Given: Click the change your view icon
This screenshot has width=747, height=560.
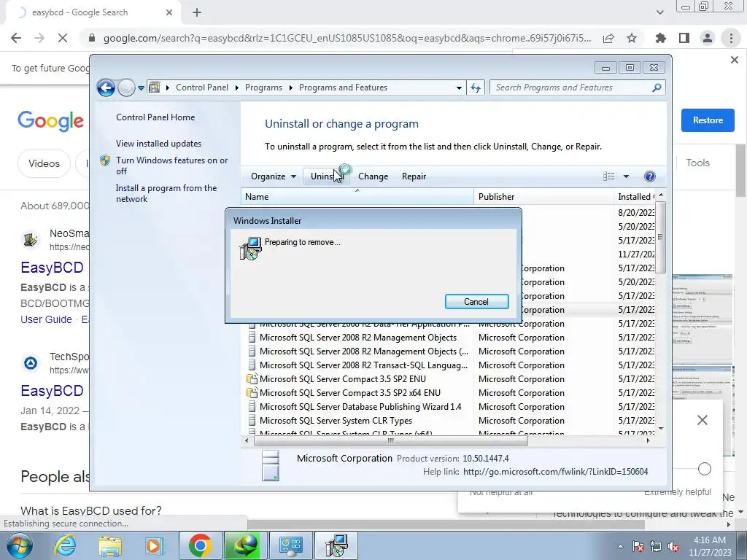Looking at the screenshot, I should 609,176.
